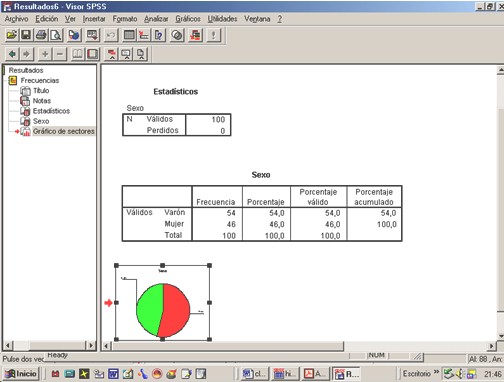Click output pane scroll up arrow
The height and width of the screenshot is (382, 504).
[500, 70]
